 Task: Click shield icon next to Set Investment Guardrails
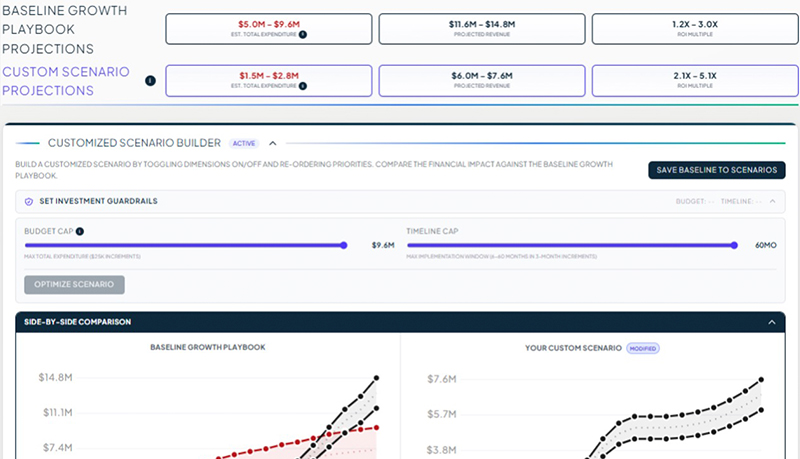click(29, 201)
